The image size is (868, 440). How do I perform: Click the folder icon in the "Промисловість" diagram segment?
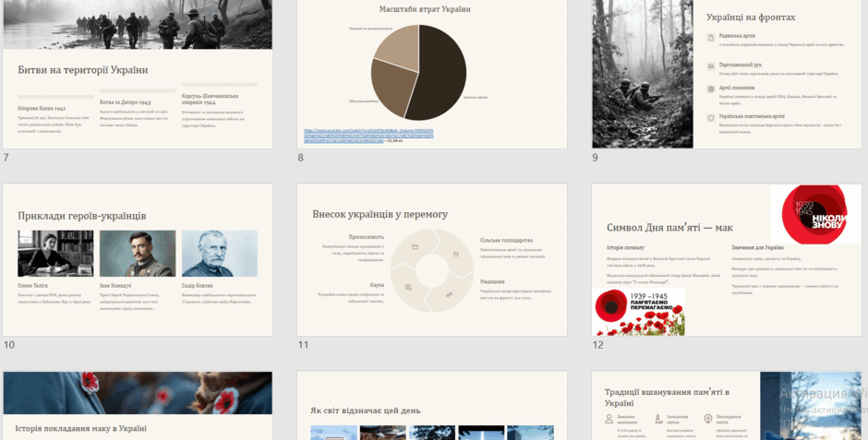[415, 246]
